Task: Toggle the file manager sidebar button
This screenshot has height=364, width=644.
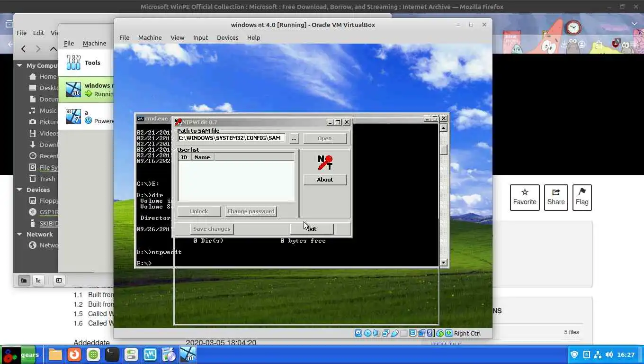Action: 59,280
